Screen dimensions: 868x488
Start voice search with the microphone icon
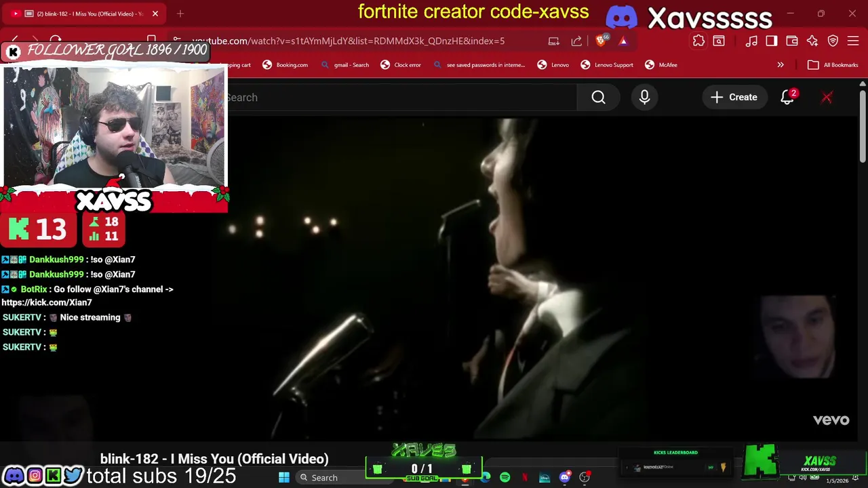644,98
